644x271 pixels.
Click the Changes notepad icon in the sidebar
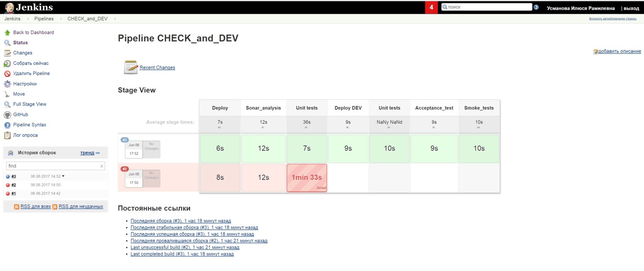[7, 53]
